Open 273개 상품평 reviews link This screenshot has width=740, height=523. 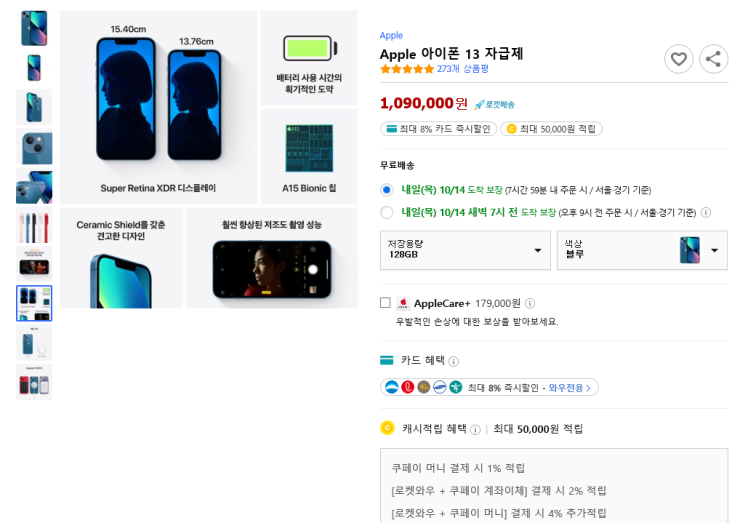click(x=462, y=69)
